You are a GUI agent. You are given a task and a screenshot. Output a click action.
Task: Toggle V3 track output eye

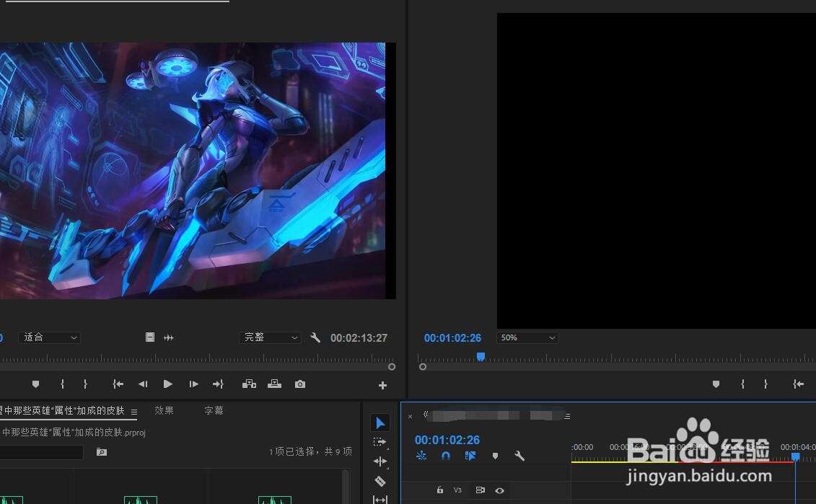[x=499, y=490]
